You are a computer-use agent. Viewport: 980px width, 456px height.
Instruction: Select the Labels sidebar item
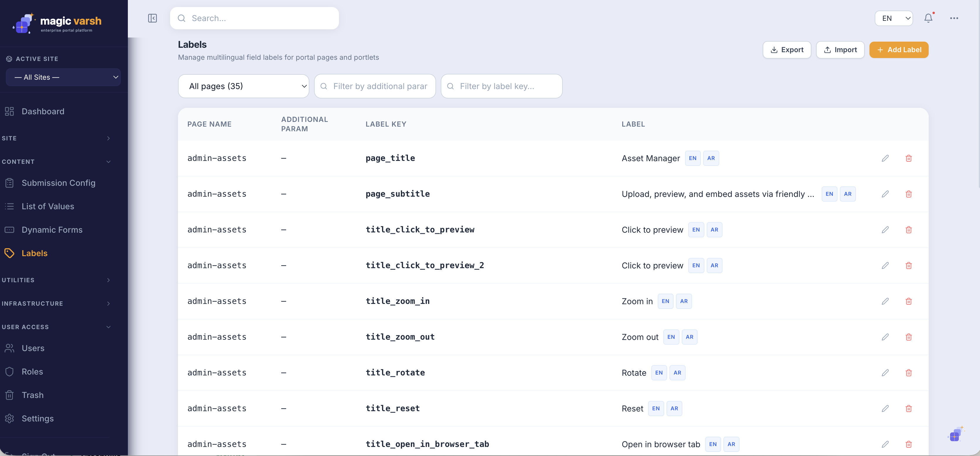pyautogui.click(x=34, y=253)
